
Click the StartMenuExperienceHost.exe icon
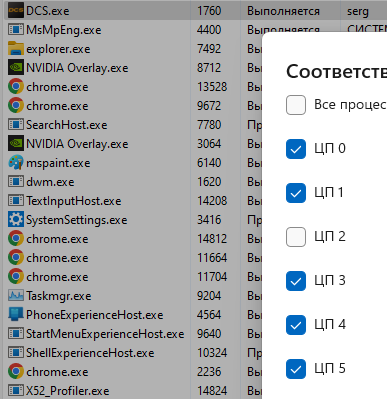coord(16,334)
